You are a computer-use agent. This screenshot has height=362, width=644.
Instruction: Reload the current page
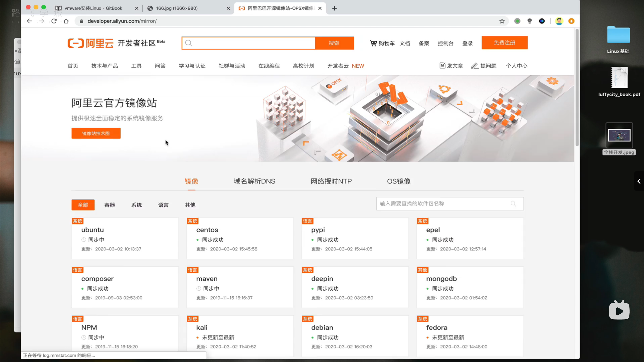pos(54,21)
